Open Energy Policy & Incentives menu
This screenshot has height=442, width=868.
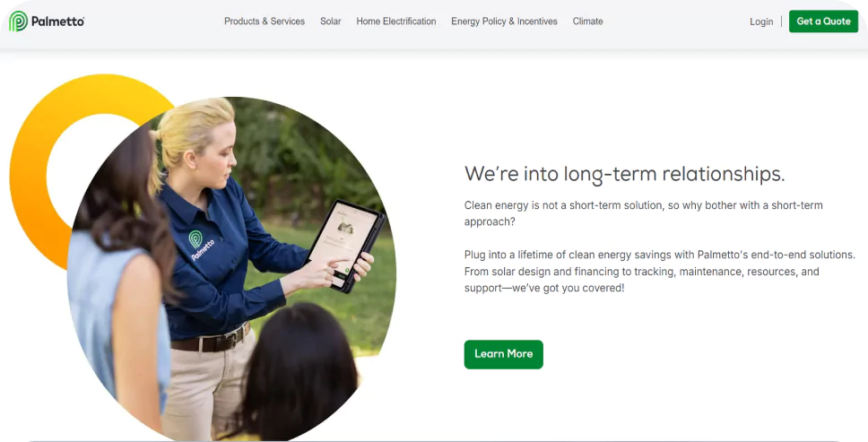pyautogui.click(x=504, y=22)
